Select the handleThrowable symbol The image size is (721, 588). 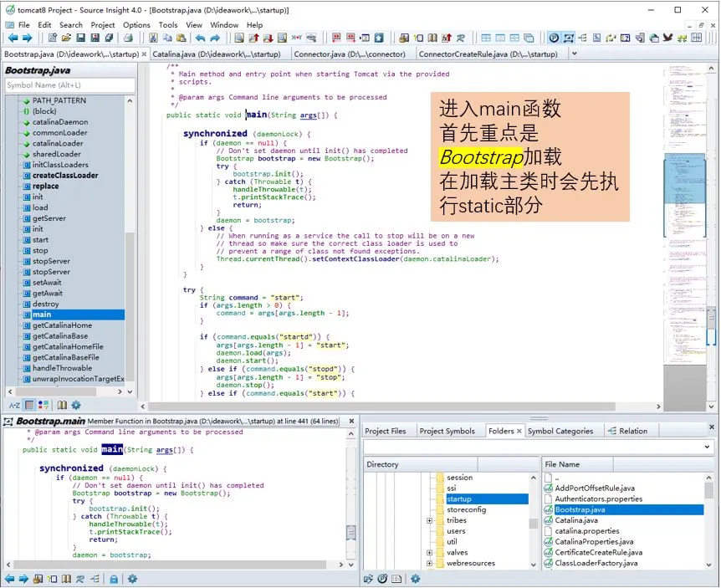[62, 368]
